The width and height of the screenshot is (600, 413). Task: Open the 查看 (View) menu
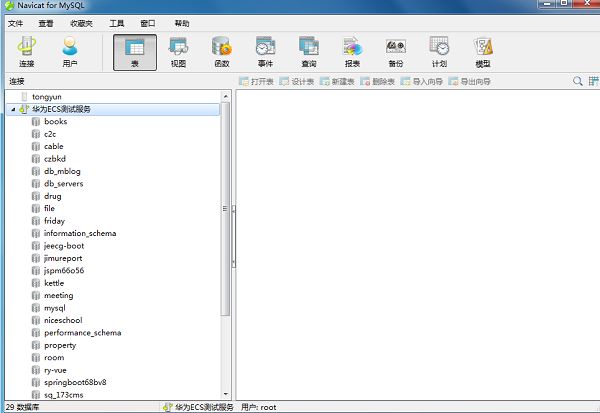(46, 24)
